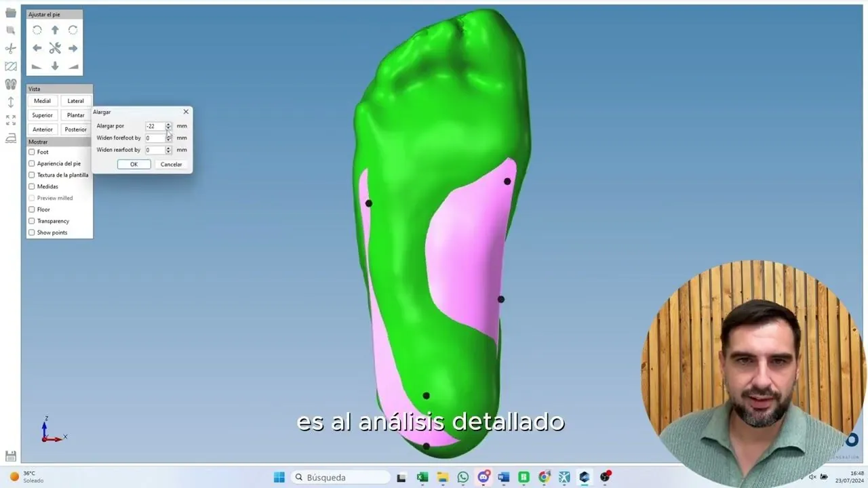Switch to the Posterior view
868x488 pixels.
(75, 129)
